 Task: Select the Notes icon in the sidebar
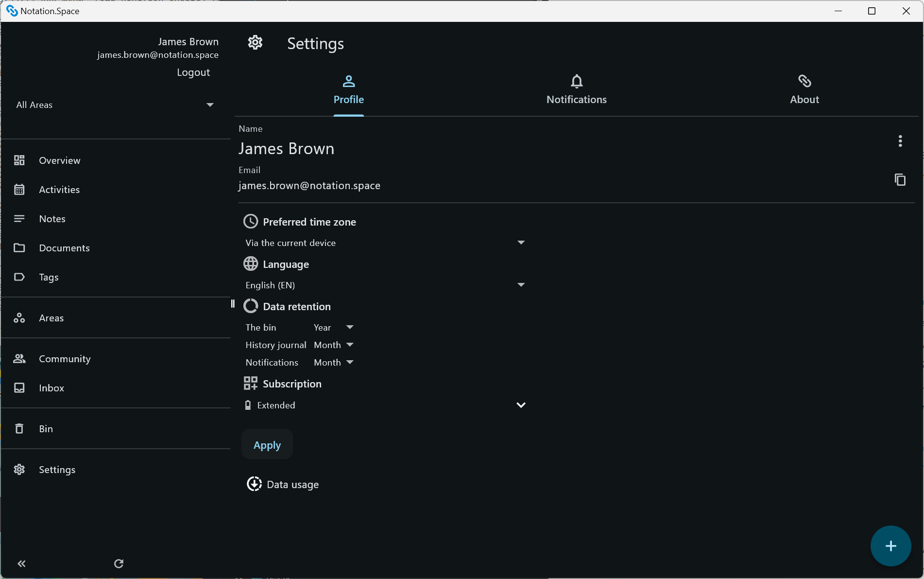pyautogui.click(x=19, y=218)
